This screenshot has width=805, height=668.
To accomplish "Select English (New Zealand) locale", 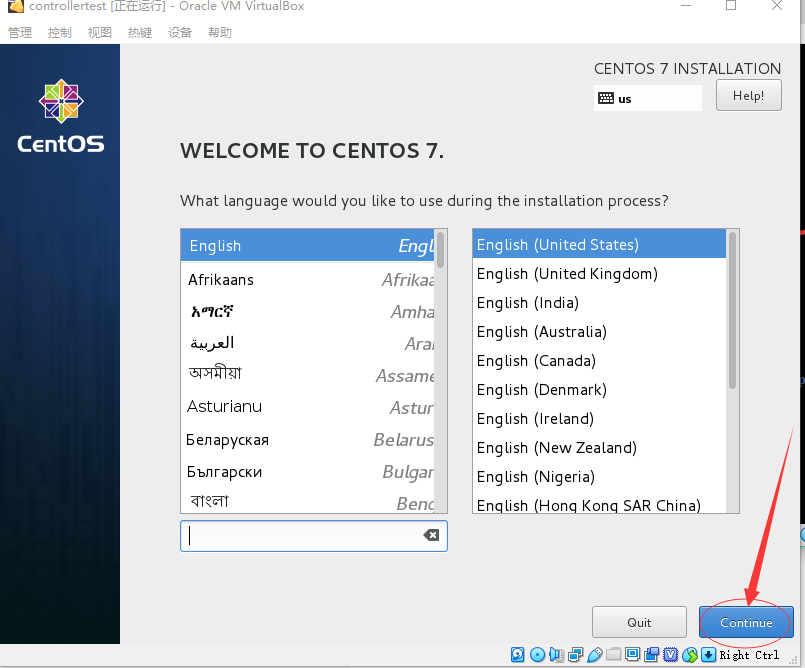I will pos(599,448).
